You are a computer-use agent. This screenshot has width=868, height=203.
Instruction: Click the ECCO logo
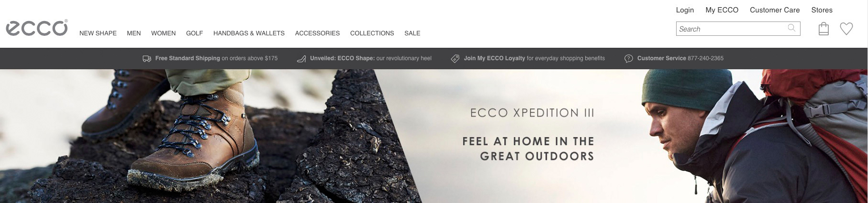[37, 28]
